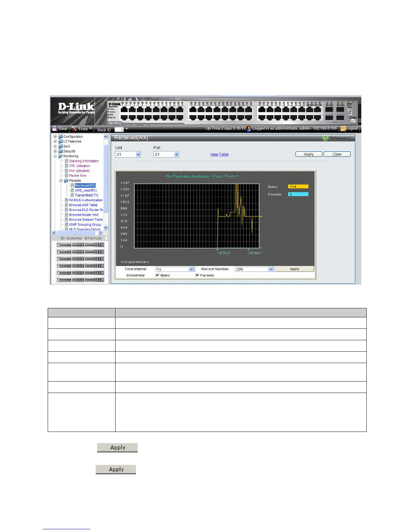Click the Save disk icon
Image resolution: width=411 pixels, height=532 pixels.
click(54, 129)
